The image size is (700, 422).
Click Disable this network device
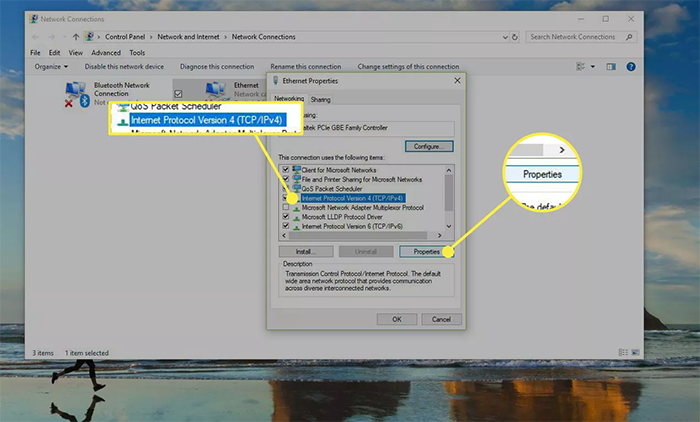point(124,67)
